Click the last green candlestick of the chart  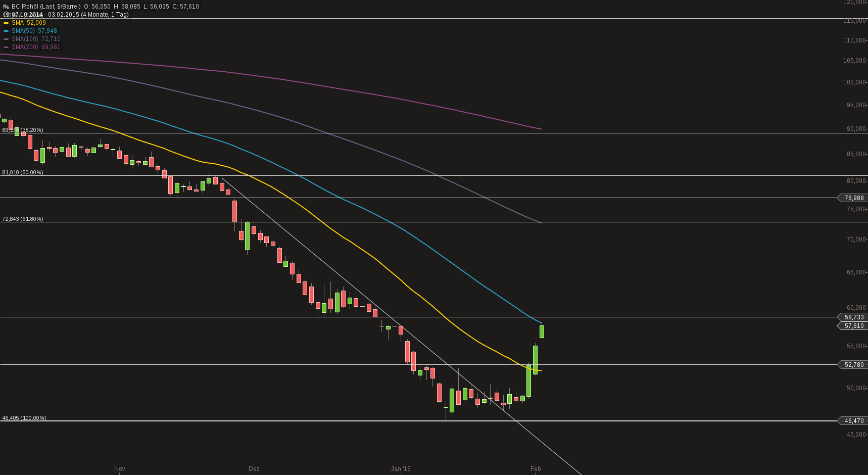click(542, 331)
